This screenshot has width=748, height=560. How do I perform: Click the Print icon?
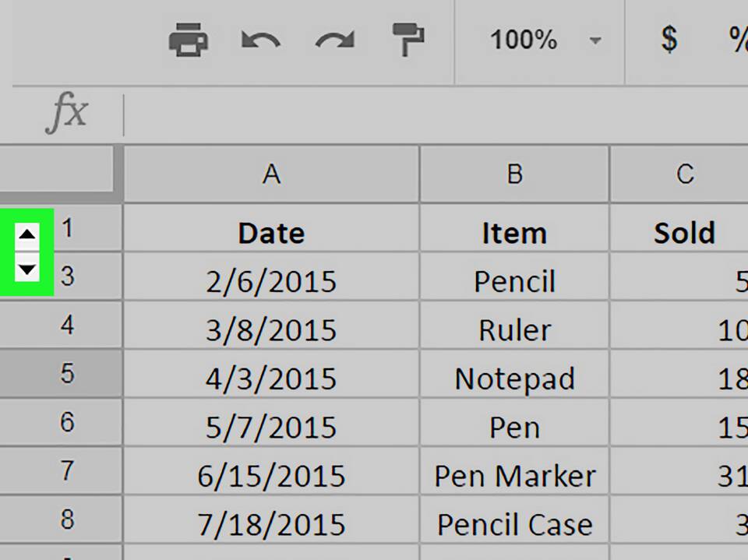pyautogui.click(x=189, y=40)
